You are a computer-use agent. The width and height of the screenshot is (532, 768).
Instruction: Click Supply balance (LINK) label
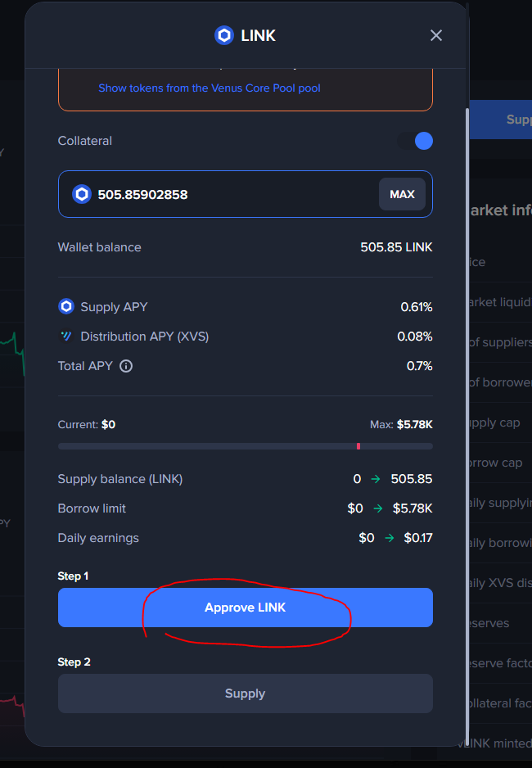click(120, 479)
